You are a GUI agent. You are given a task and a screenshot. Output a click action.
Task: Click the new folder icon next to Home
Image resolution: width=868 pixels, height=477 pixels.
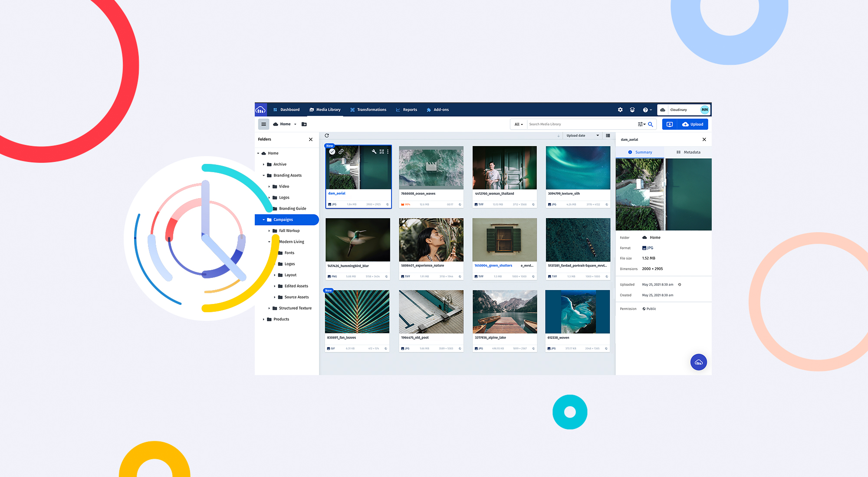[304, 124]
